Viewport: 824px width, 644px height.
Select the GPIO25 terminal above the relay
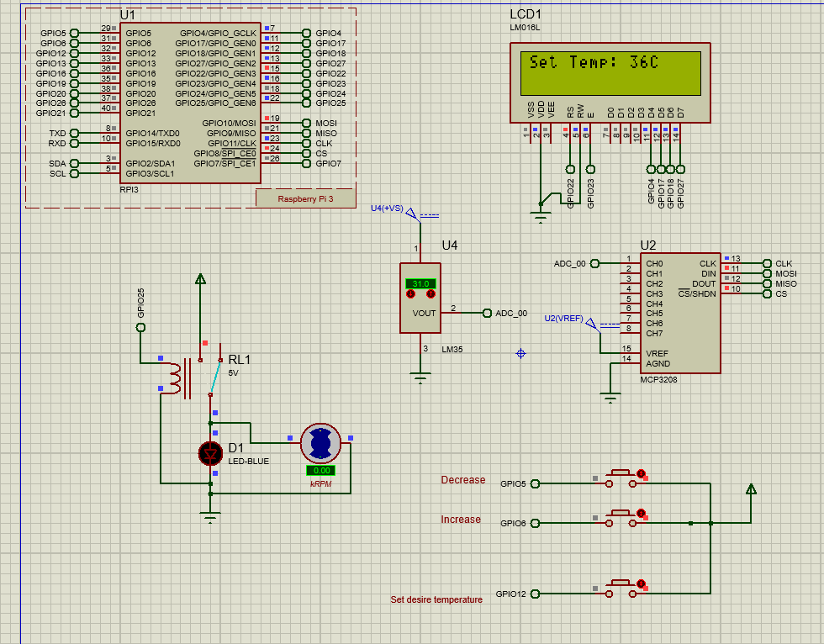[140, 327]
